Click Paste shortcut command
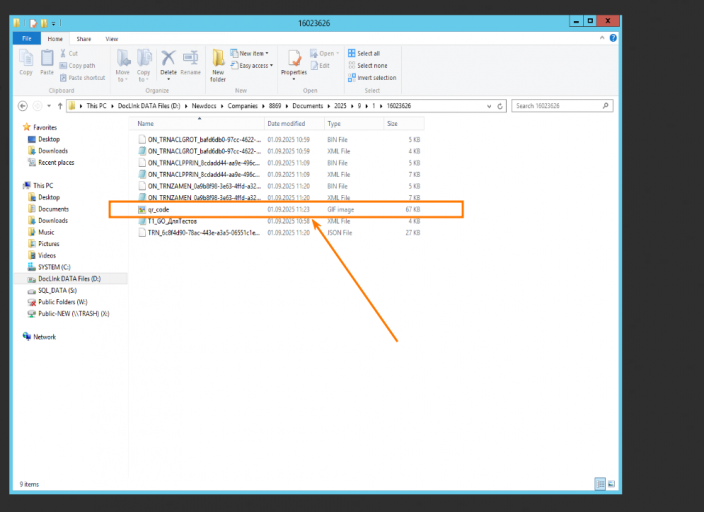The image size is (704, 512). pyautogui.click(x=83, y=78)
